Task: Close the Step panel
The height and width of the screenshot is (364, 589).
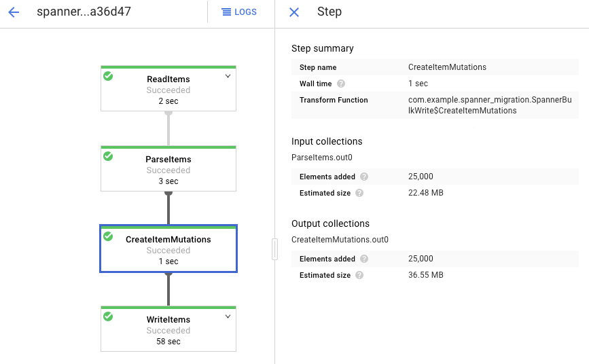Action: tap(294, 12)
